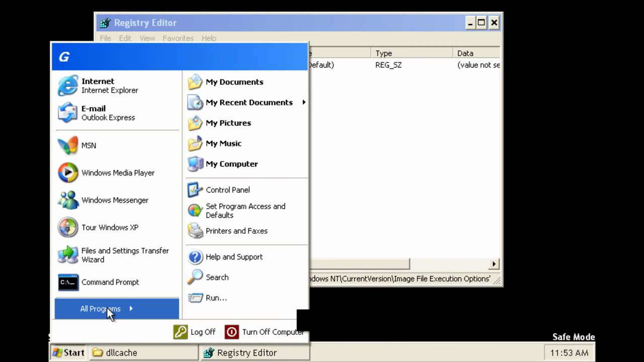
Task: Click the right arrow of horizontal scrollbar
Action: (x=494, y=264)
